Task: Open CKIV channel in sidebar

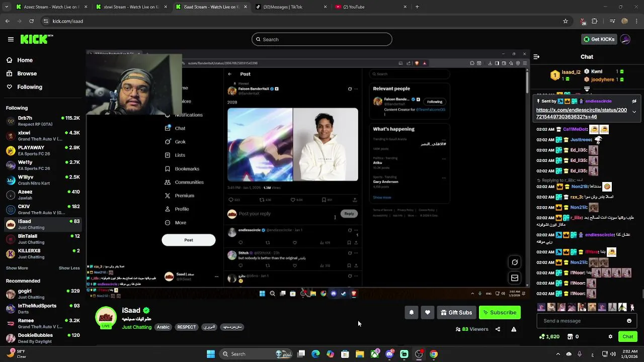Action: pos(43,209)
